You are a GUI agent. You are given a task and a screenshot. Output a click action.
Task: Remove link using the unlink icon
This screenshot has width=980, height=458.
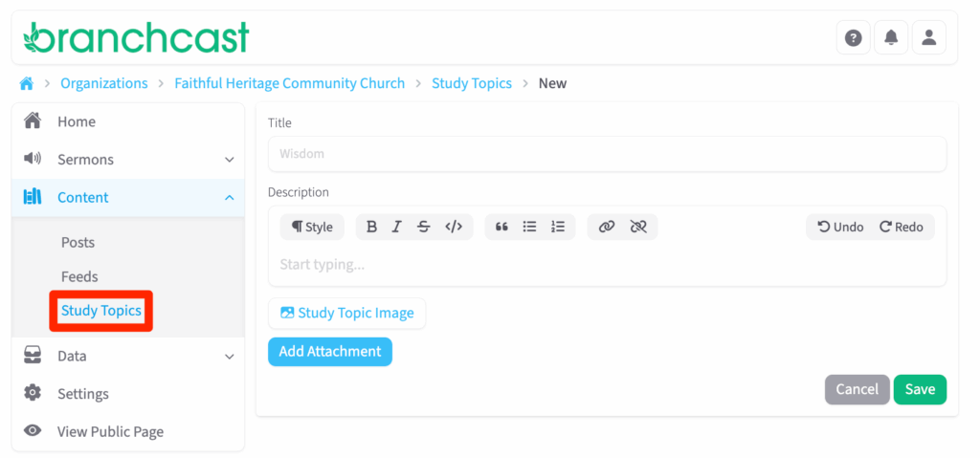click(x=638, y=227)
